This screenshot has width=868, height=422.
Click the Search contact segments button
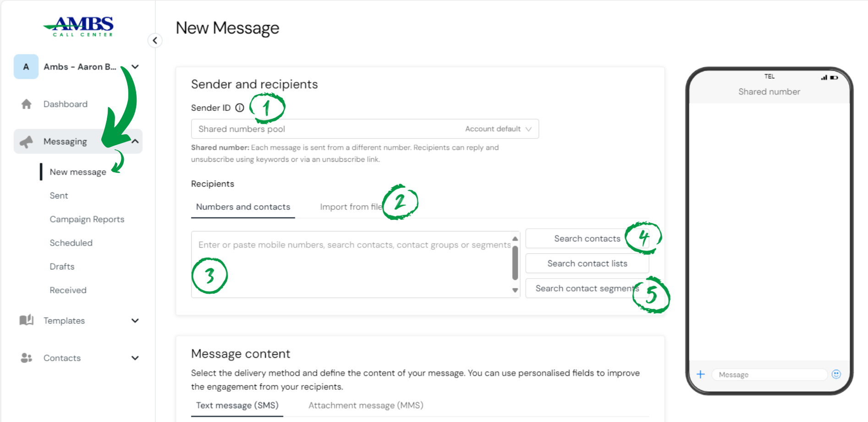[587, 288]
